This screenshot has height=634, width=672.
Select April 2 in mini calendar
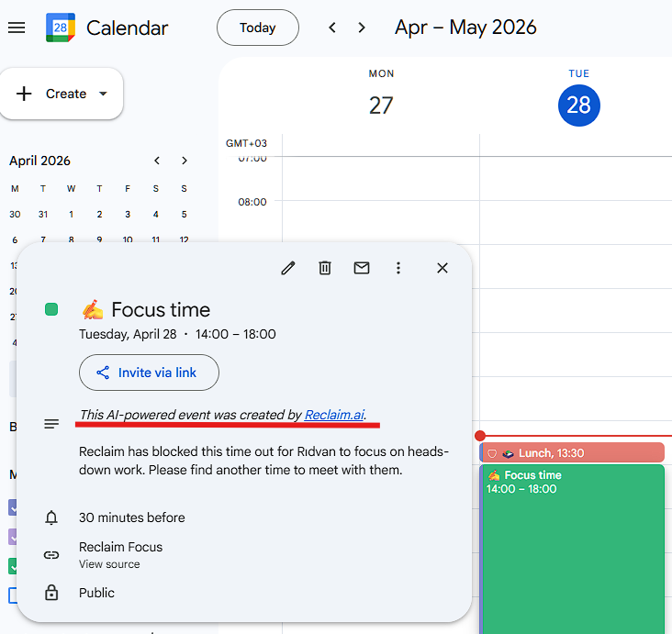99,214
